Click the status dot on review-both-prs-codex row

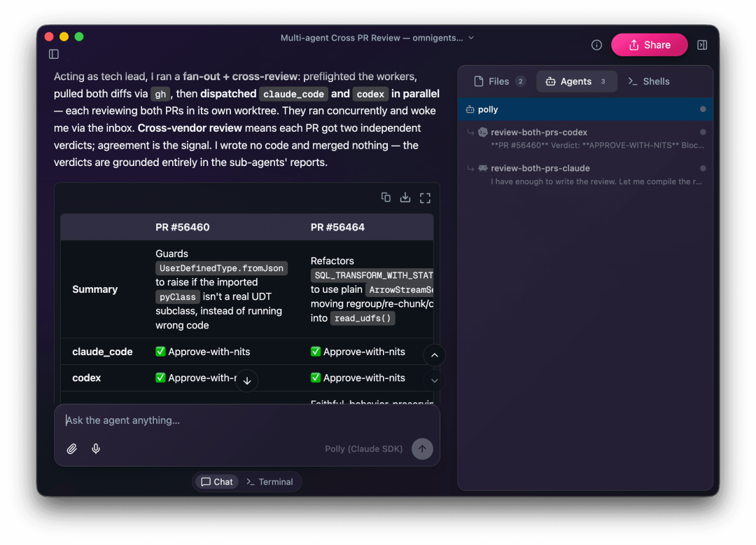pos(703,132)
